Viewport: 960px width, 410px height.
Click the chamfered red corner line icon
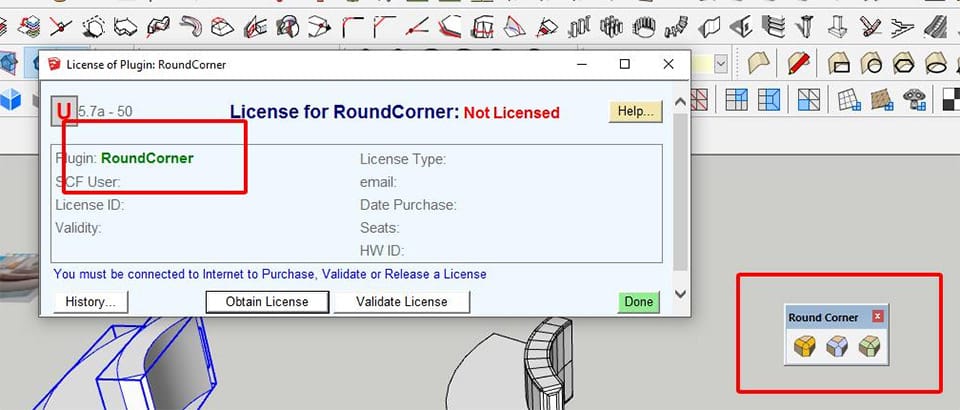coord(384,27)
